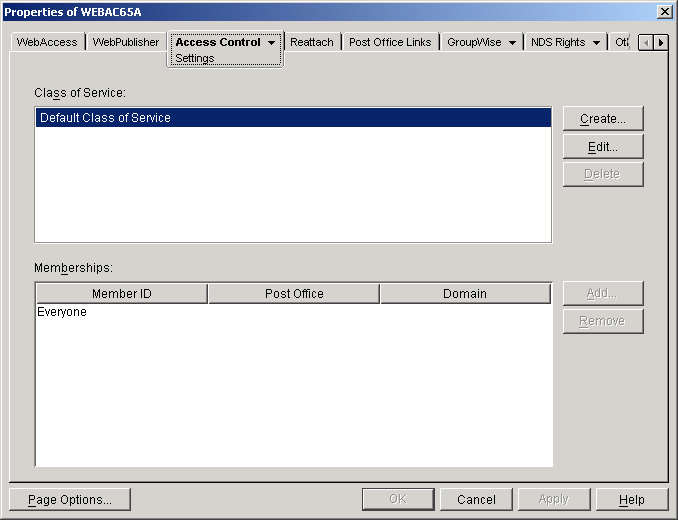Viewport: 678px width, 520px height.
Task: Click the Create... button
Action: coord(603,118)
